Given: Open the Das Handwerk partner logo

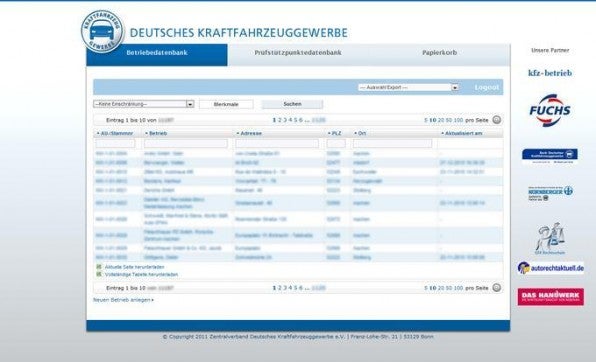Looking at the screenshot, I should [x=550, y=297].
